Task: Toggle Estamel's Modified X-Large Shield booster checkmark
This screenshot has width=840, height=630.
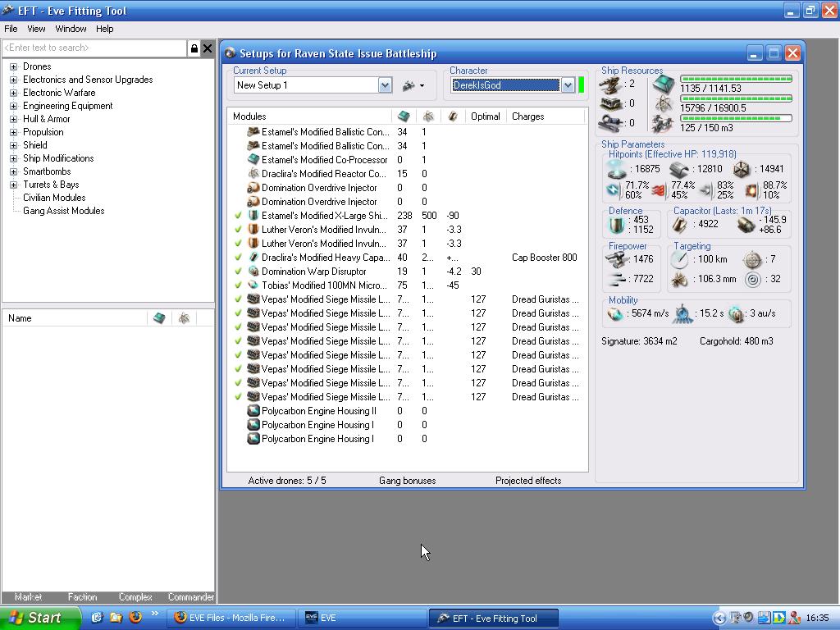Action: tap(239, 216)
